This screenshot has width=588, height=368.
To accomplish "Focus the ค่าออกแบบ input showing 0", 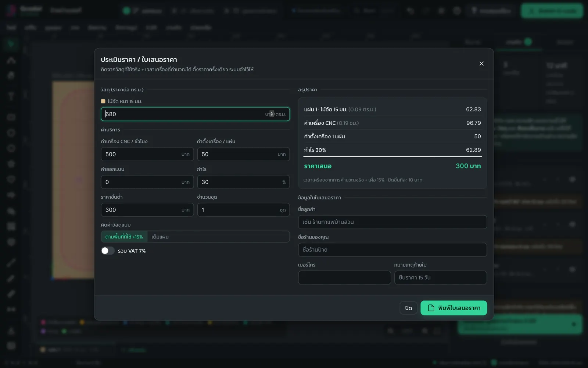I will click(147, 182).
